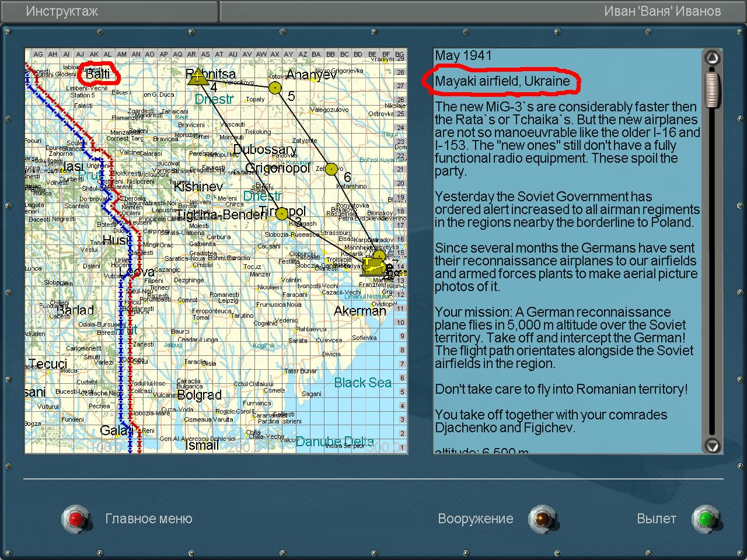Click the Danube Delta label
This screenshot has width=747, height=560.
pyautogui.click(x=334, y=442)
